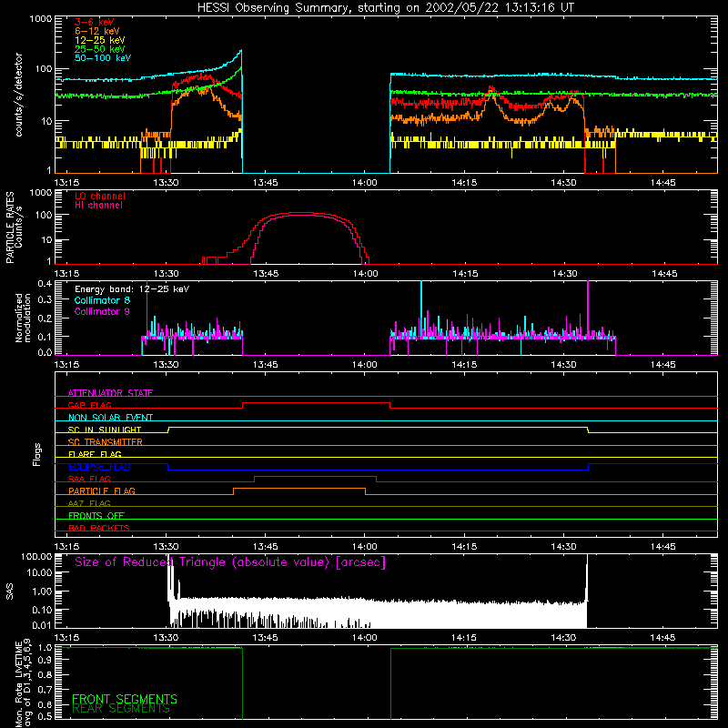728x728 pixels.
Task: Click the SAS axis label
Action: 10,591
